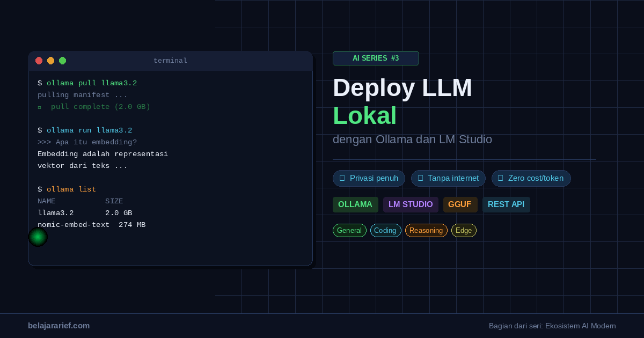Click the ollama run llama3.2 command line

tap(85, 130)
